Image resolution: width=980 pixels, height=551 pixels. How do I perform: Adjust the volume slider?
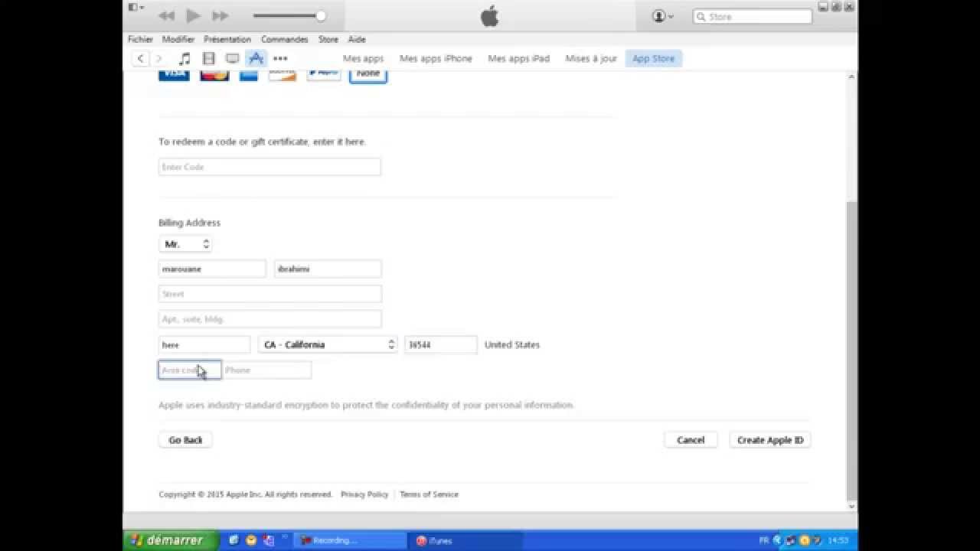coord(289,15)
